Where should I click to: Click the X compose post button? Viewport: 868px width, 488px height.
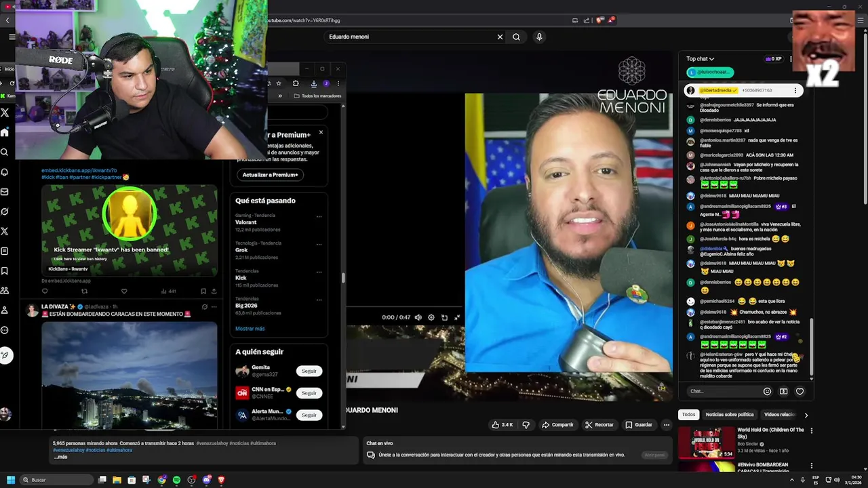click(x=5, y=355)
